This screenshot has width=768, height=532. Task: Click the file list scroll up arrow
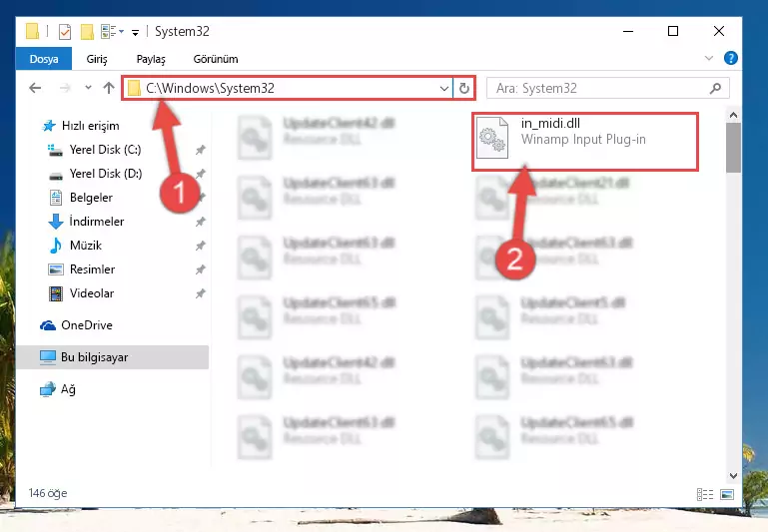pyautogui.click(x=733, y=116)
